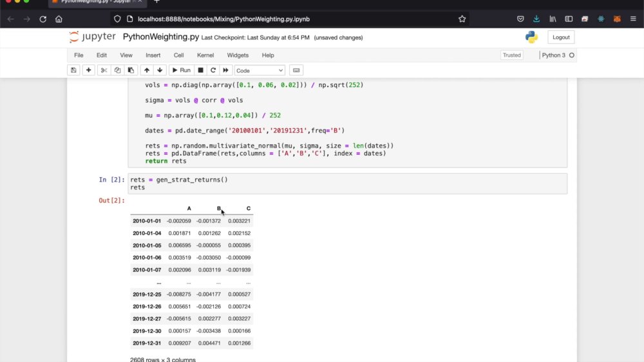Open the File menu

pyautogui.click(x=79, y=55)
